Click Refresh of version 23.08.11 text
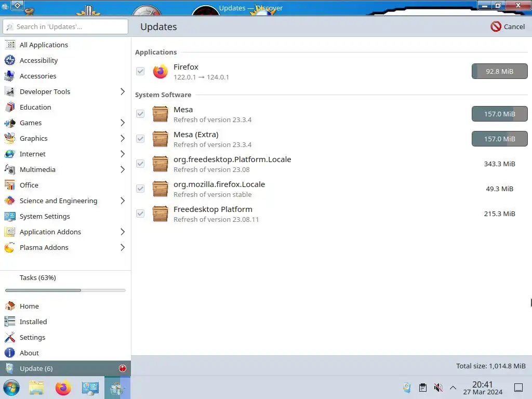Screen dimensions: 532x399 pyautogui.click(x=216, y=220)
